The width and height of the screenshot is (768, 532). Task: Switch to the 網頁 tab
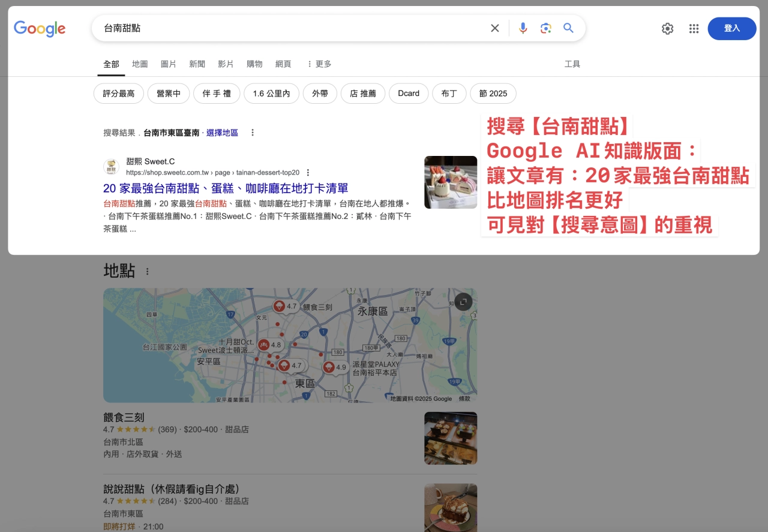tap(283, 64)
